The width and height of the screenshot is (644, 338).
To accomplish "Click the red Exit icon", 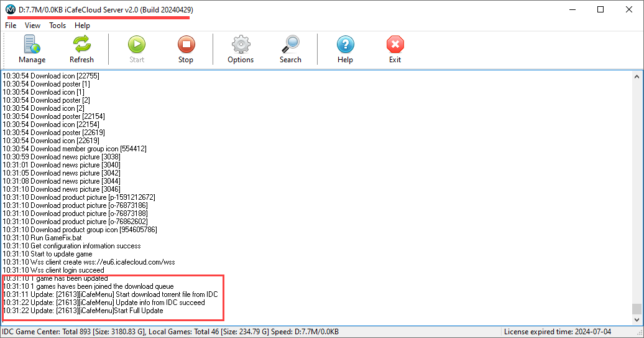I will click(x=395, y=44).
